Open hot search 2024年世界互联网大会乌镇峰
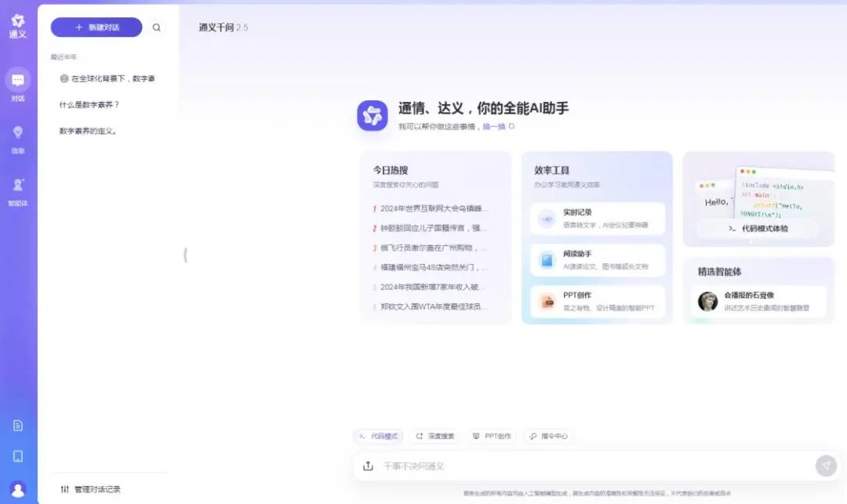Image resolution: width=847 pixels, height=504 pixels. pyautogui.click(x=431, y=208)
